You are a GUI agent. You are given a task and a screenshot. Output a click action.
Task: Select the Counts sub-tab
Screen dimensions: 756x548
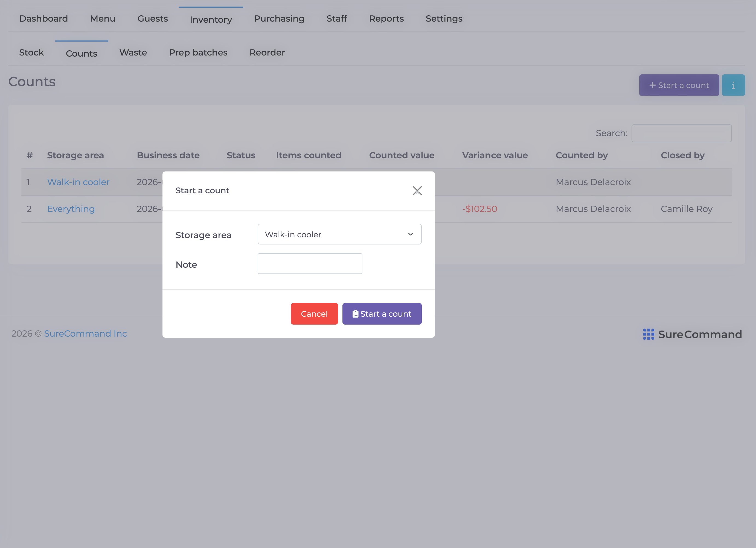pos(81,53)
